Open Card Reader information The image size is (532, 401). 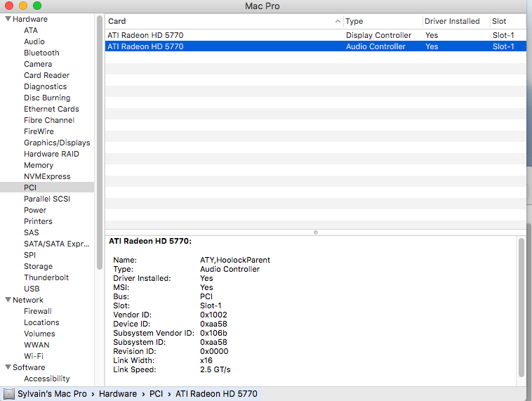tap(46, 75)
